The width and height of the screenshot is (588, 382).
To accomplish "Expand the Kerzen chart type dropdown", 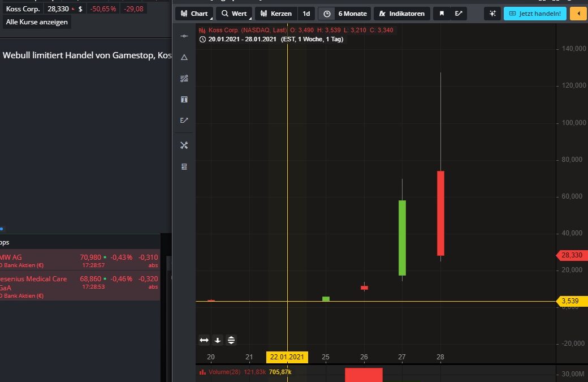I will [276, 14].
